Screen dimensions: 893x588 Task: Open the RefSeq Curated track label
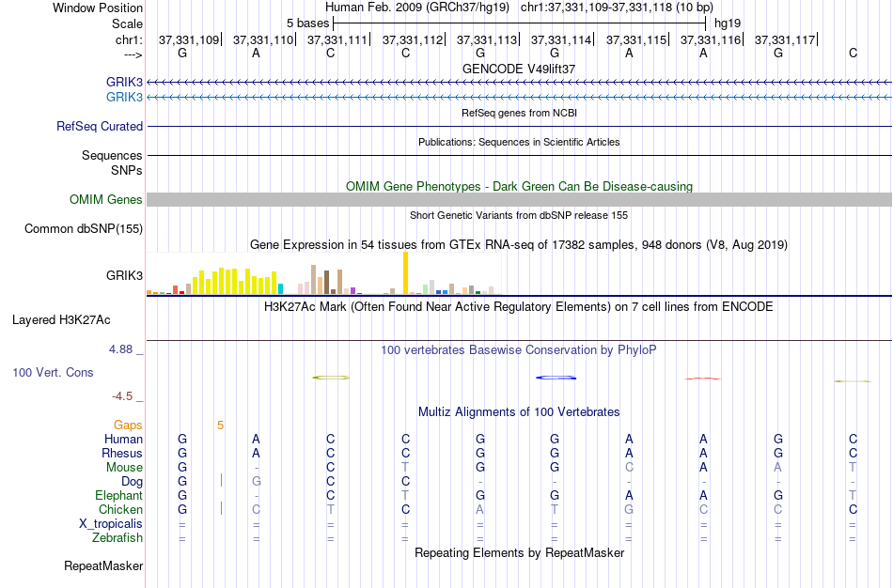pos(100,127)
